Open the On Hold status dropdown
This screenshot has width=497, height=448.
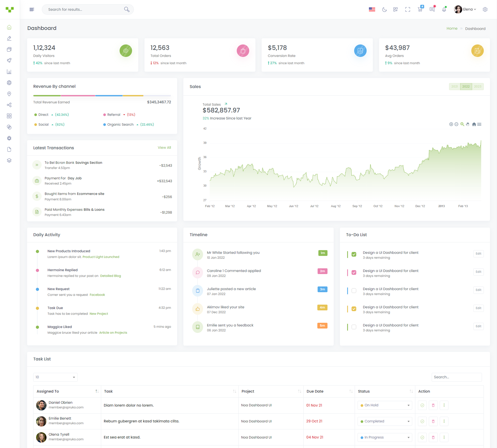point(385,406)
